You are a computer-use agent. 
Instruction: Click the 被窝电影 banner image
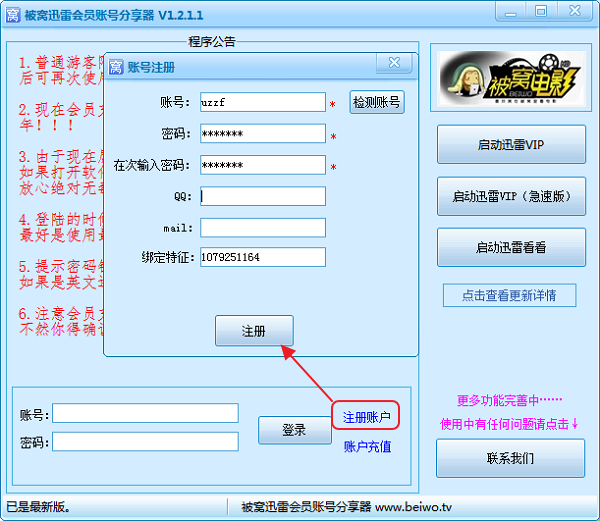(511, 78)
